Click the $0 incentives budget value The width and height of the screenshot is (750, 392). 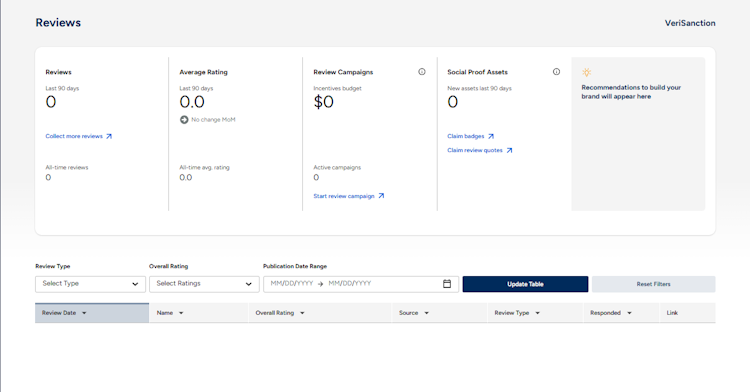tap(323, 102)
